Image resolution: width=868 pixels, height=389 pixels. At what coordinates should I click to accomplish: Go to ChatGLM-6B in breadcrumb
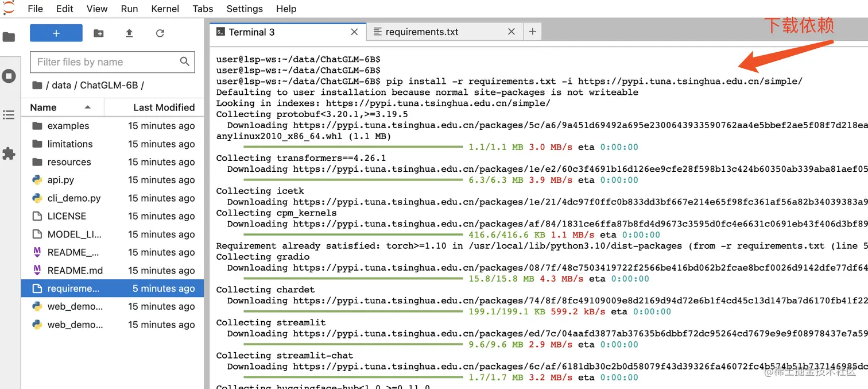click(x=109, y=85)
